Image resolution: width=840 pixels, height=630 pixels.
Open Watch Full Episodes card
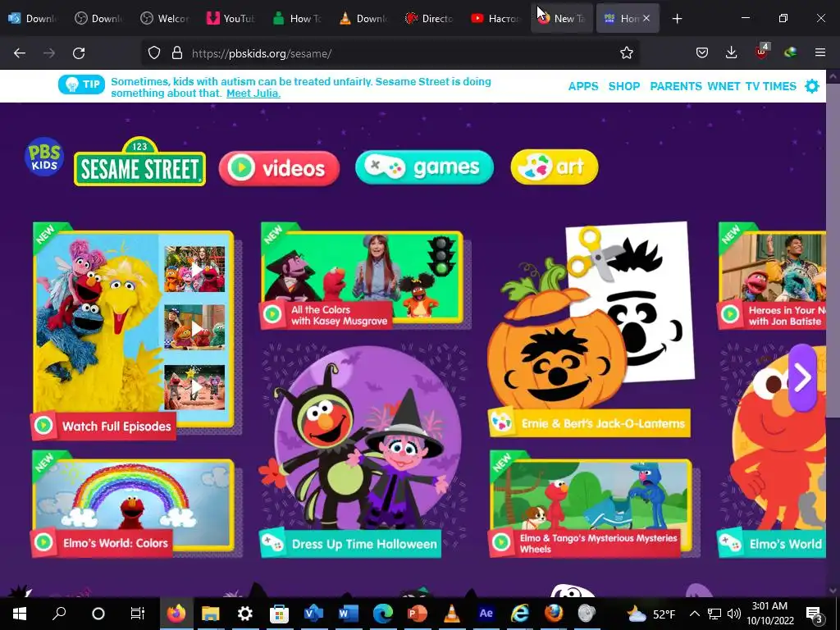click(133, 331)
